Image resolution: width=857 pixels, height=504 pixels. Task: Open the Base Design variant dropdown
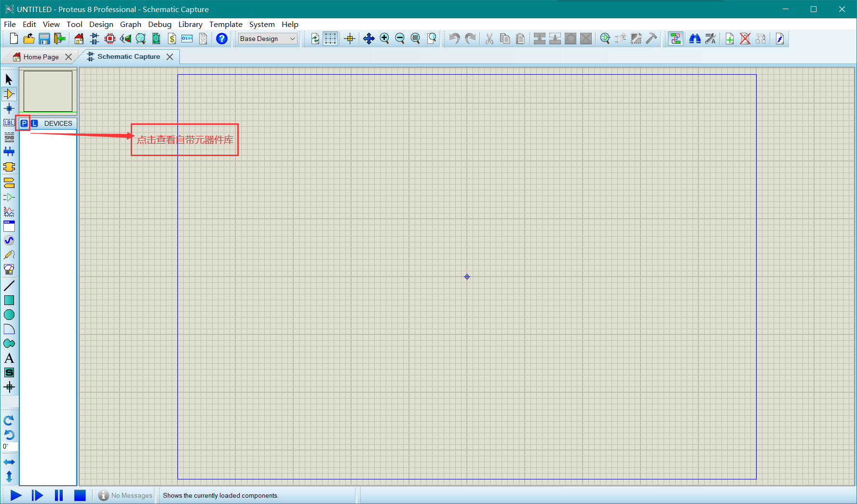pyautogui.click(x=268, y=39)
